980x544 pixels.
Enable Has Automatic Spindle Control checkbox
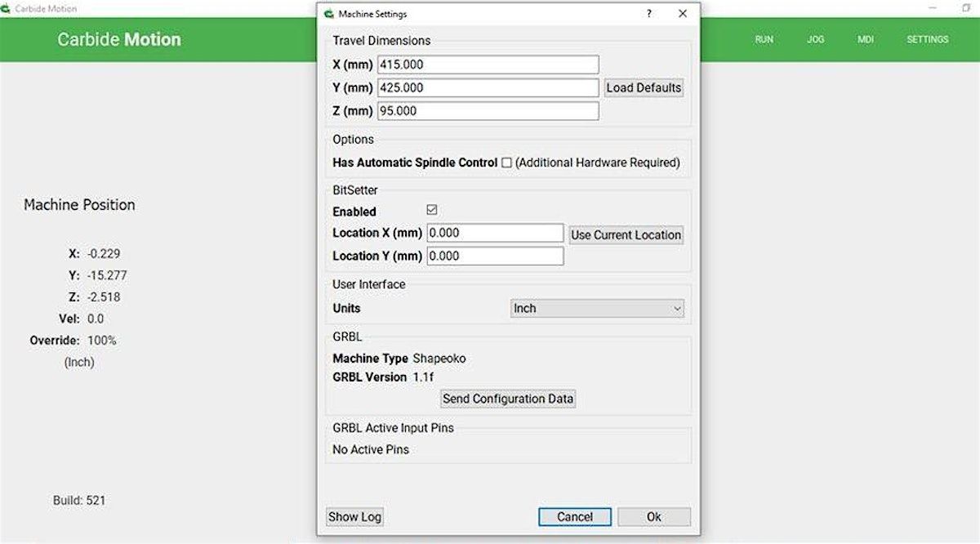tap(506, 163)
